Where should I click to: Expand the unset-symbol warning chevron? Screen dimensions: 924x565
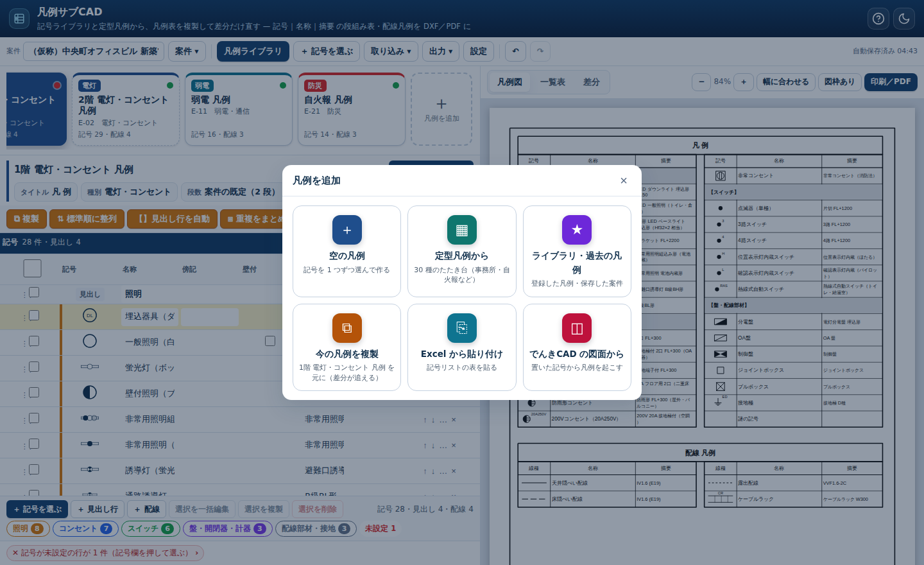coord(197,553)
